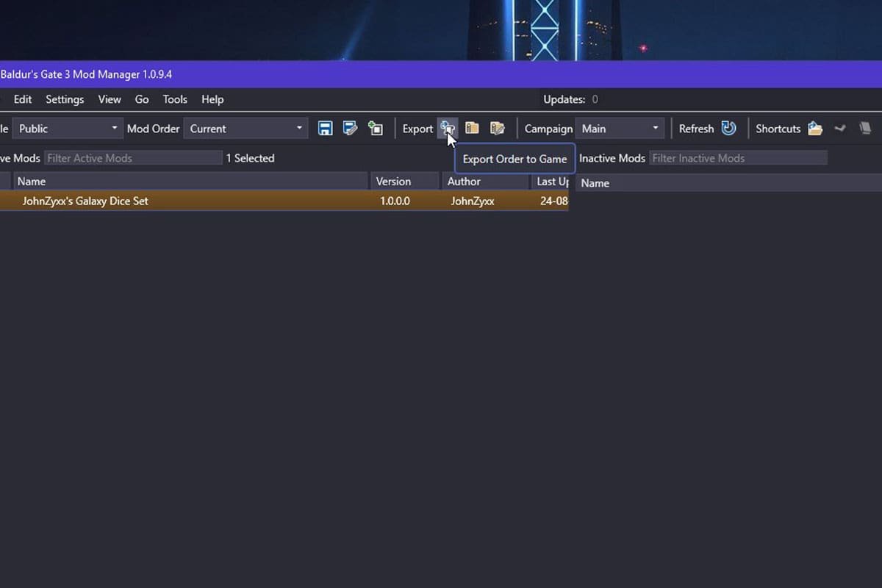Sort by the Version column header
The height and width of the screenshot is (588, 882).
click(404, 182)
